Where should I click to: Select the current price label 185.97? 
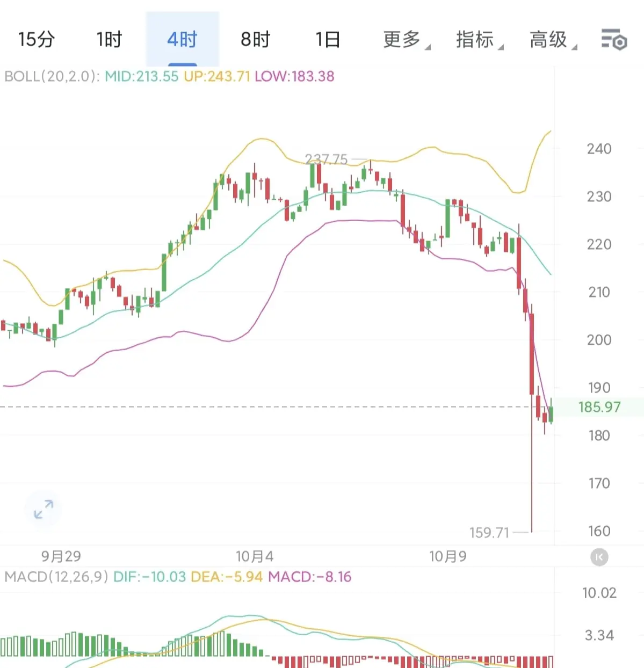pyautogui.click(x=599, y=407)
